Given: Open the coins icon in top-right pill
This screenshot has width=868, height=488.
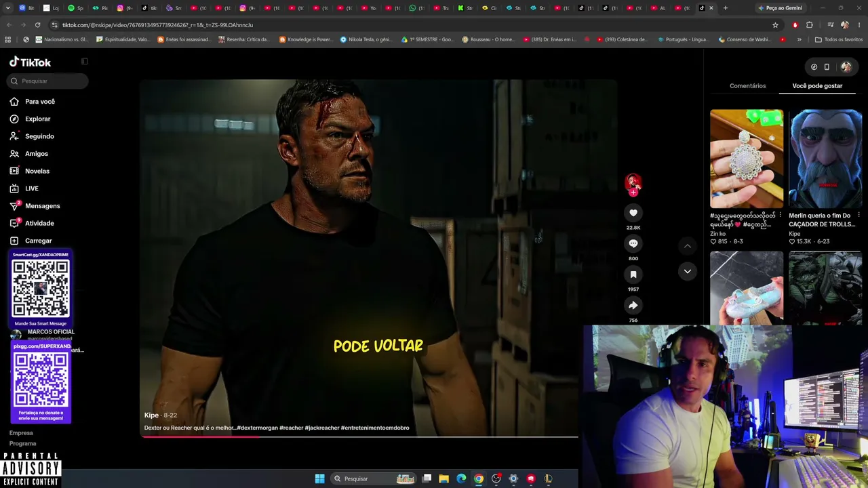Looking at the screenshot, I should tap(814, 67).
